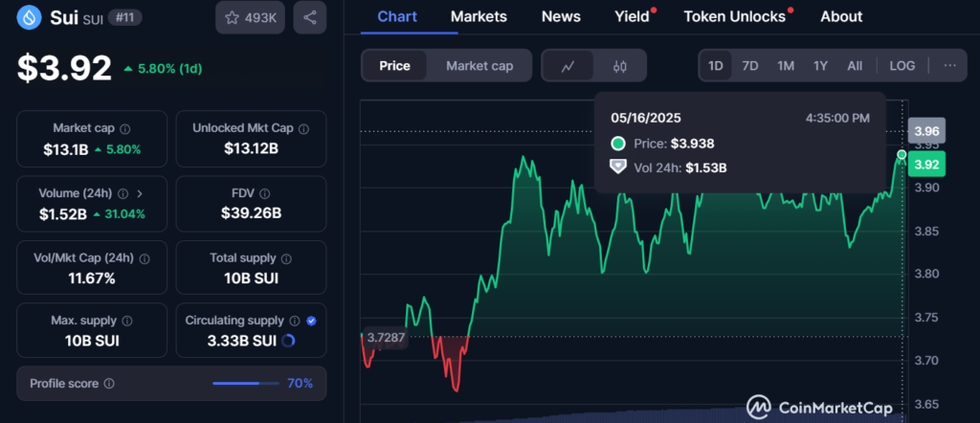Click the Profile score progress bar

pyautogui.click(x=246, y=383)
